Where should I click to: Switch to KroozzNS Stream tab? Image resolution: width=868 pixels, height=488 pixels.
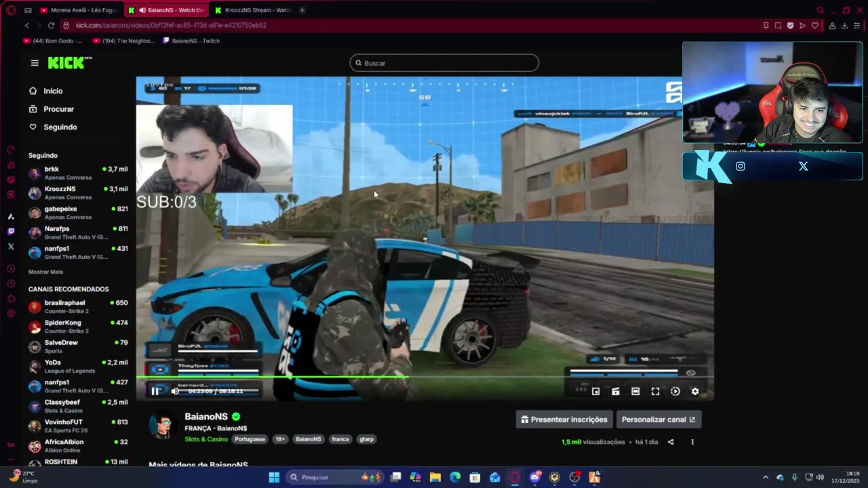point(254,10)
